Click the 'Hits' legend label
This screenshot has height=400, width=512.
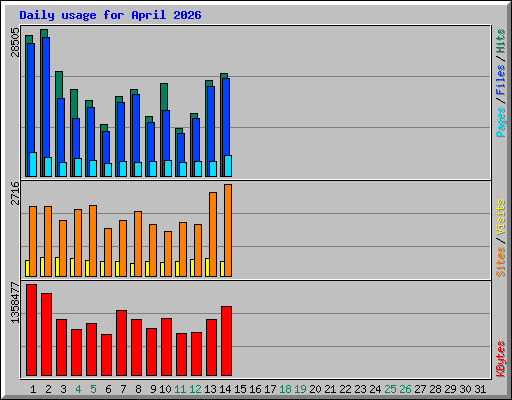(x=500, y=41)
